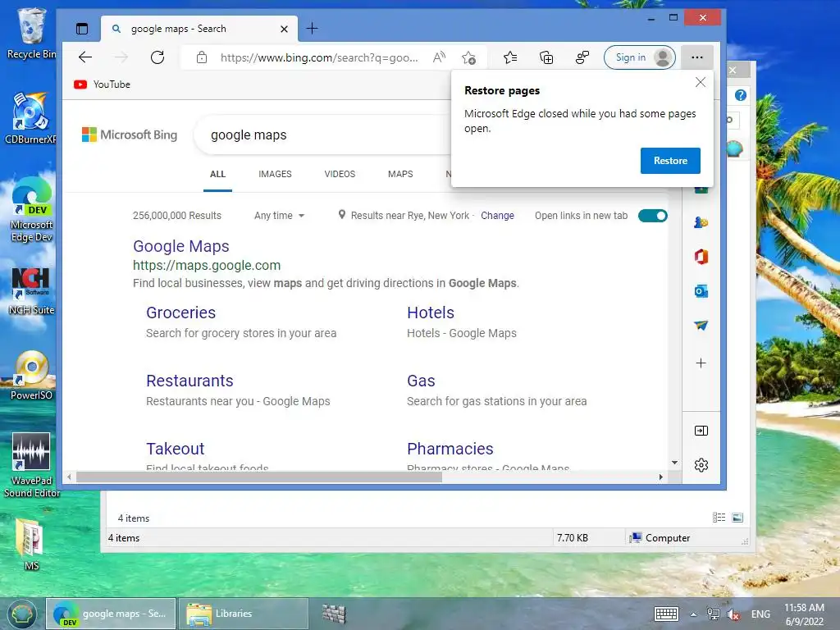Click the page scroll down arrow
This screenshot has width=840, height=630.
(x=674, y=463)
